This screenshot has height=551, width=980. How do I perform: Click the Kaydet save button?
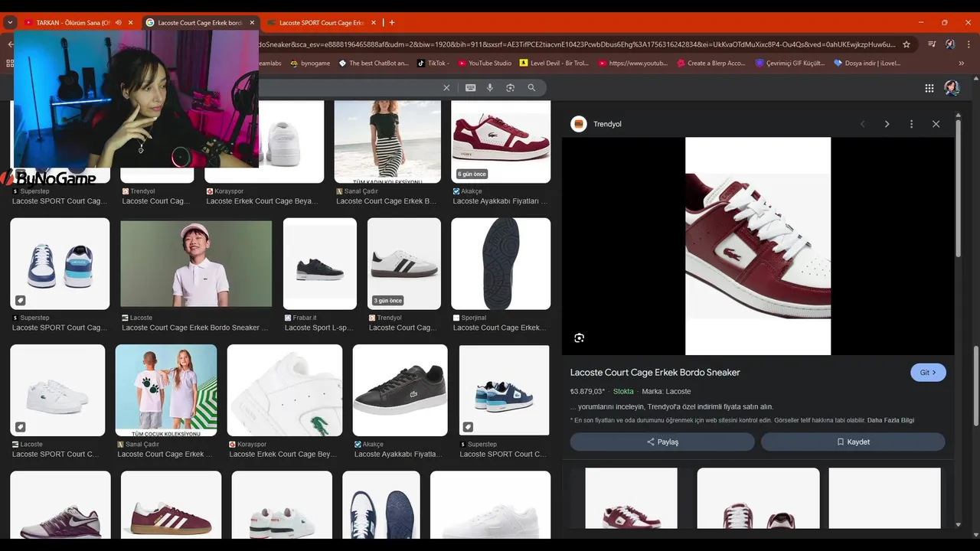(x=853, y=442)
